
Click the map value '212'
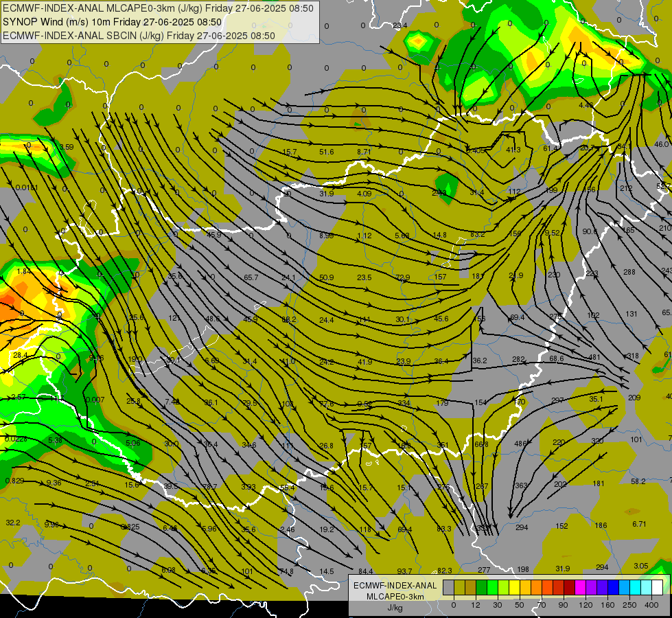coord(626,188)
